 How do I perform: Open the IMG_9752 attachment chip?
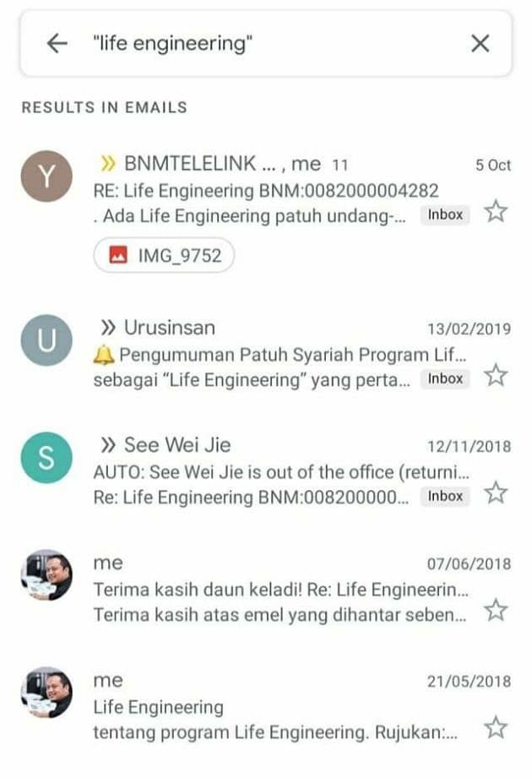point(164,255)
